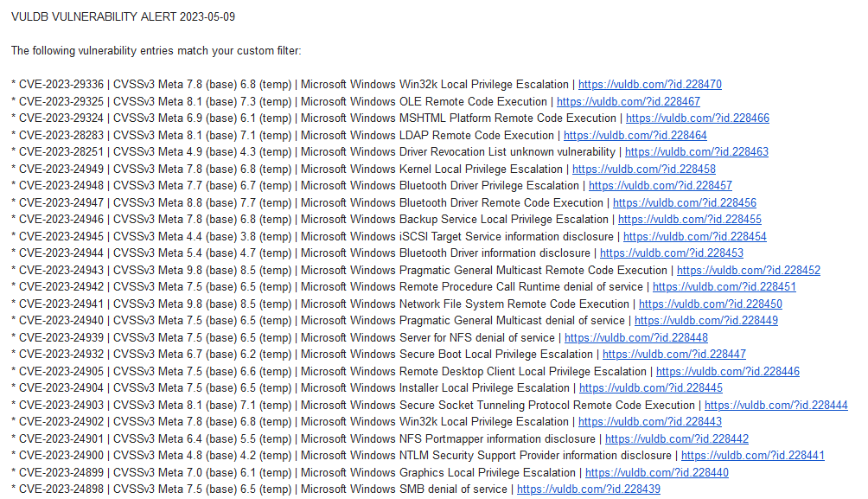Visit the vuldb link id.228463

tap(697, 152)
